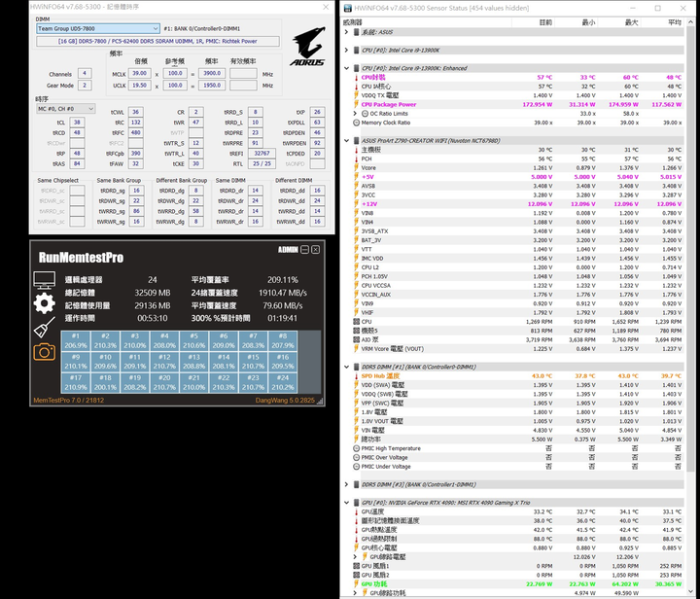Select thread #24 tile in memtest grid
Viewport: 700px width, 599px height.
point(283,382)
